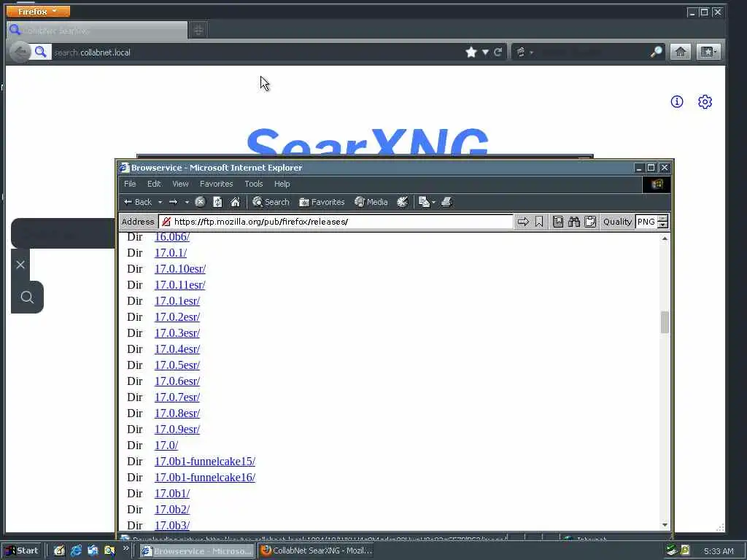747x560 pixels.
Task: Open the 17.0.5esr/ directory link
Action: pyautogui.click(x=177, y=365)
